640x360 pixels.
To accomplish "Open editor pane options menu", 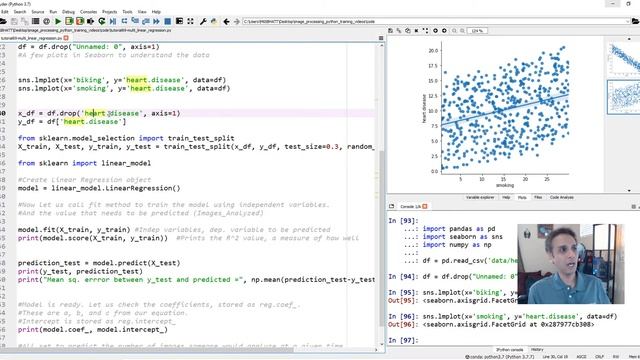I will (x=381, y=38).
